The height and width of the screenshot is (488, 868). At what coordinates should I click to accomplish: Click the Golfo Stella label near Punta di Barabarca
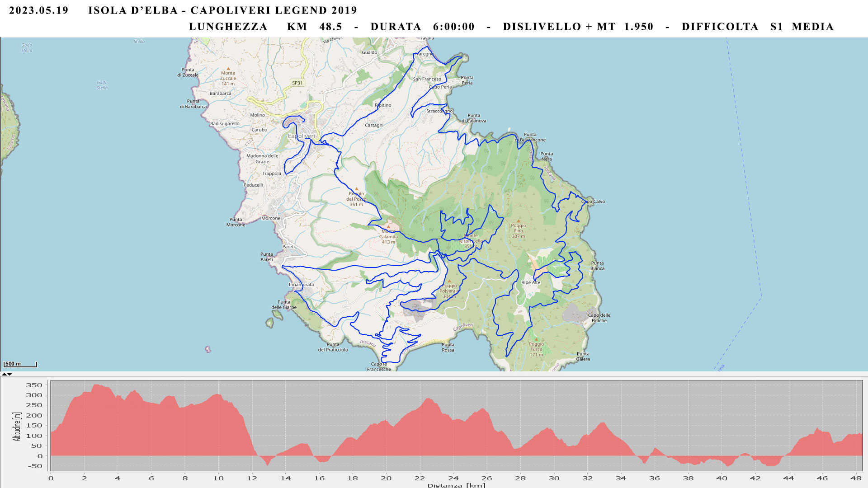tap(102, 85)
